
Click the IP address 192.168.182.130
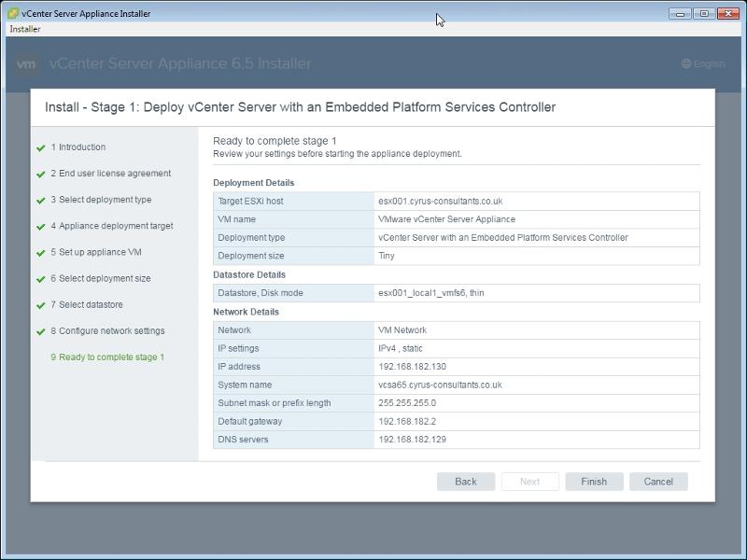412,367
